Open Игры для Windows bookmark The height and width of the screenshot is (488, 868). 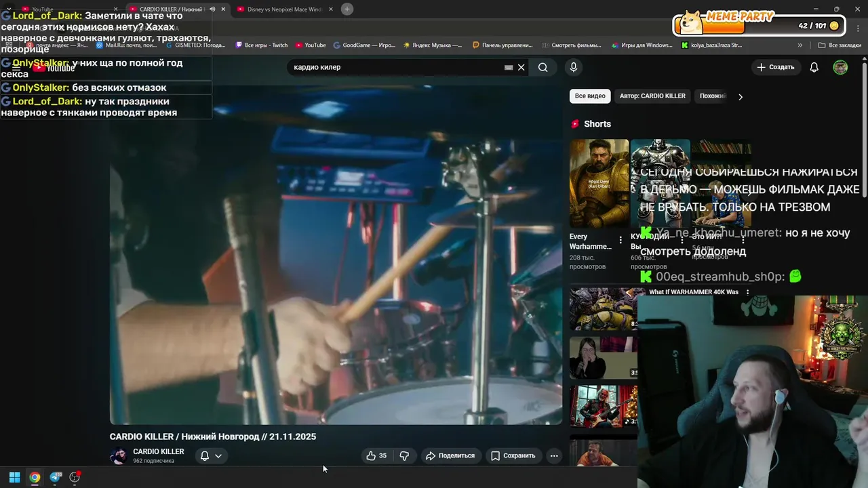point(642,45)
